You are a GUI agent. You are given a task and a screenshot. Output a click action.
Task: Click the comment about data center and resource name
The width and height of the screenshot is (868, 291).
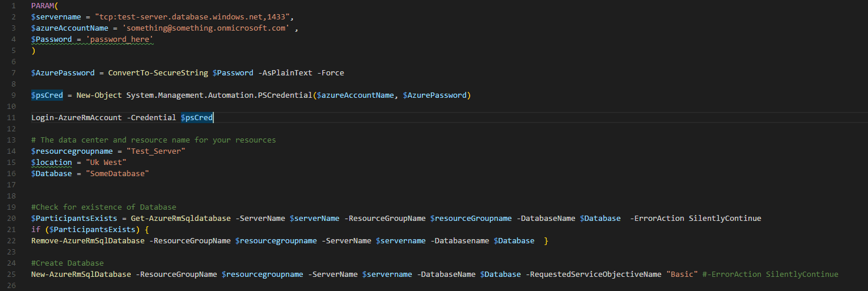click(154, 140)
